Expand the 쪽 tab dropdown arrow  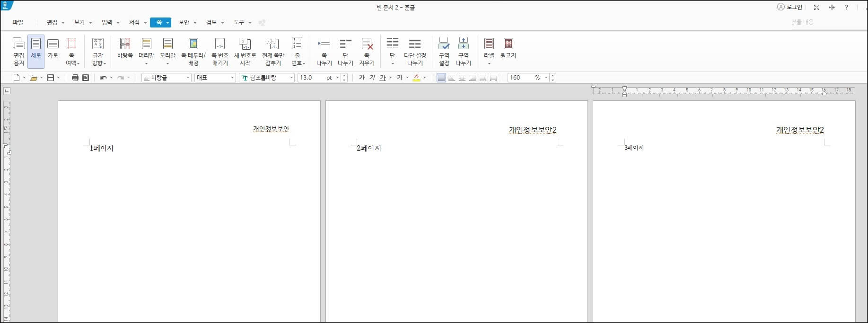pyautogui.click(x=167, y=23)
